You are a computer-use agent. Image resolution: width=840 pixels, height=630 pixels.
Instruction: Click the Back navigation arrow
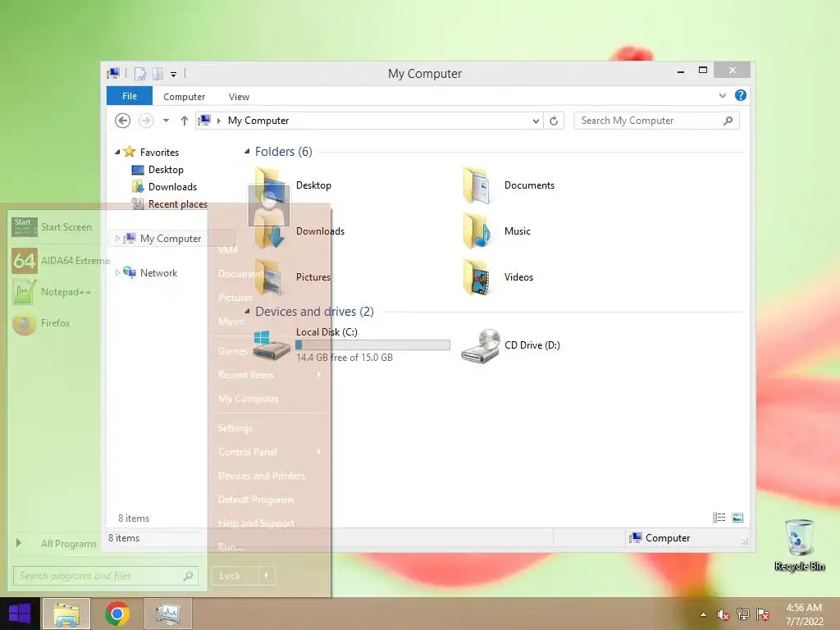tap(123, 121)
